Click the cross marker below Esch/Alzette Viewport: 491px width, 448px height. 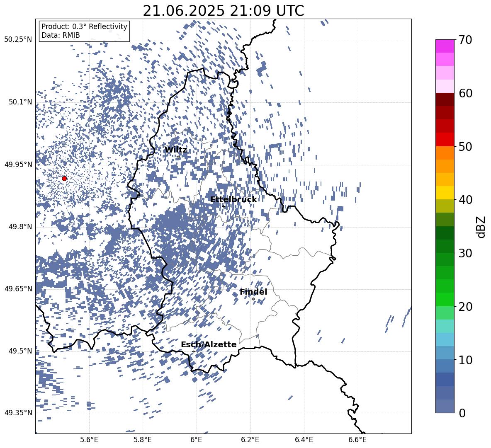(194, 351)
